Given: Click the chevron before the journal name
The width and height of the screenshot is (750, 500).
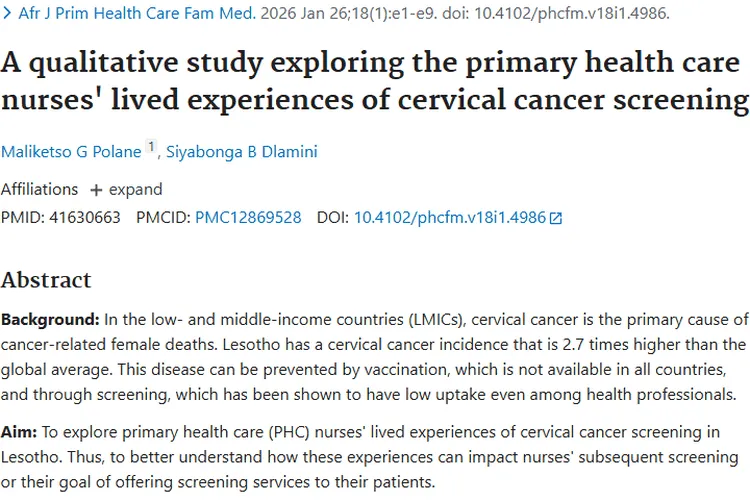Looking at the screenshot, I should click(x=8, y=16).
